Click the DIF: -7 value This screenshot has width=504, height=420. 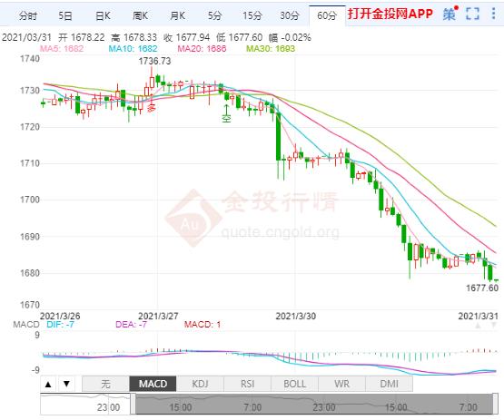(61, 325)
